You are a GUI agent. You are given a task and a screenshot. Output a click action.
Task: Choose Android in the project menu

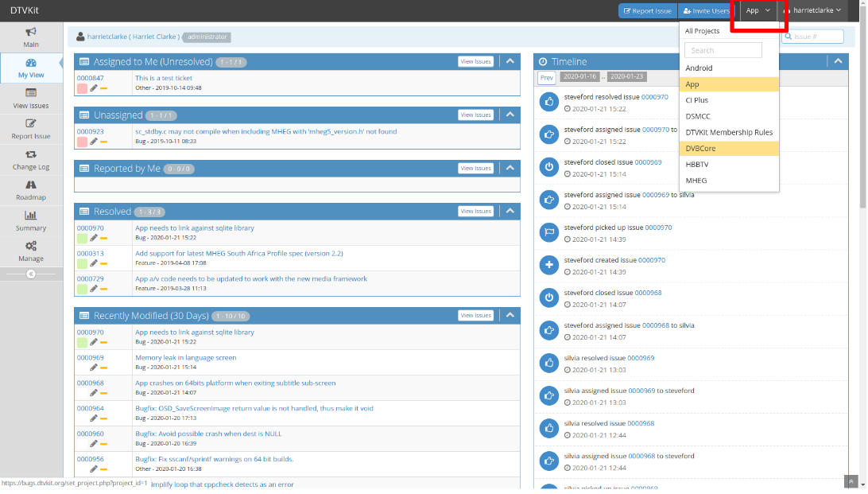tap(699, 68)
